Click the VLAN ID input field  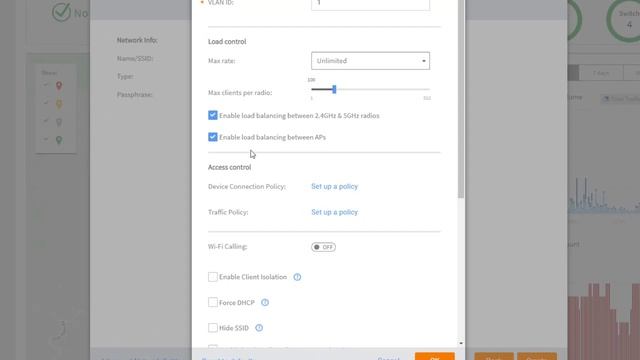point(370,4)
